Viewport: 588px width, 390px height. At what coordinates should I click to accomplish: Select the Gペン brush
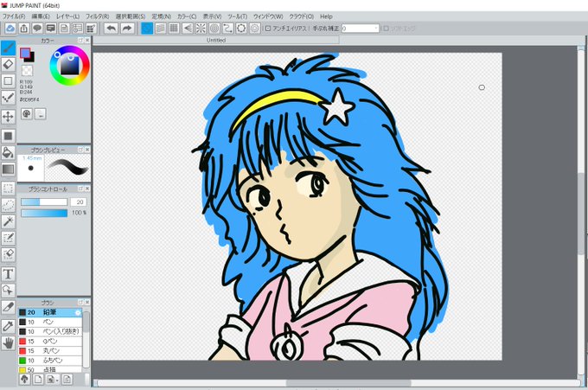(x=50, y=342)
